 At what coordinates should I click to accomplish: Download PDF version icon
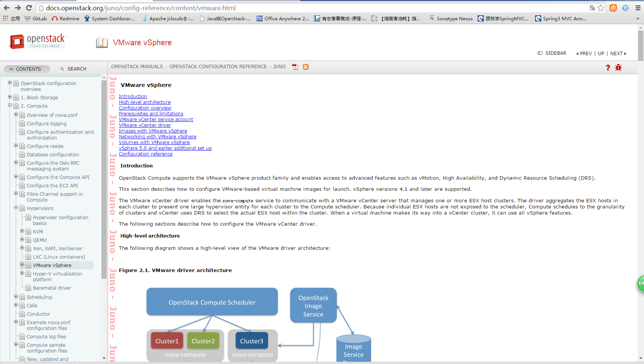pos(295,67)
